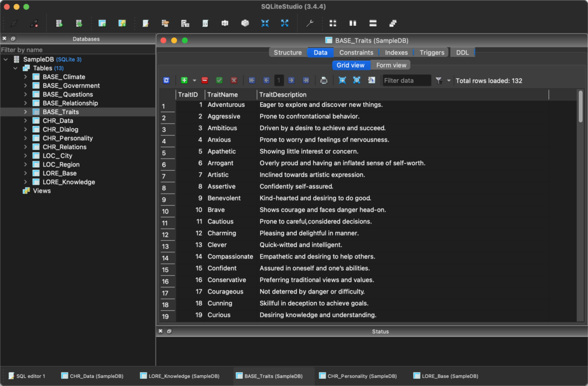Refresh the BASE_Traits table data

[167, 80]
